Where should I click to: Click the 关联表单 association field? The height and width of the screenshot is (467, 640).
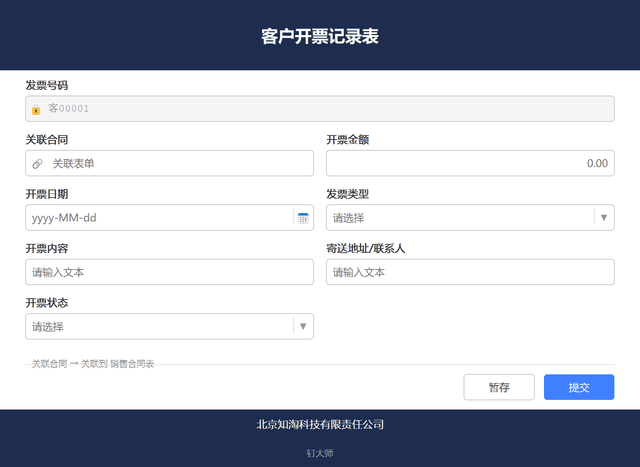(169, 163)
